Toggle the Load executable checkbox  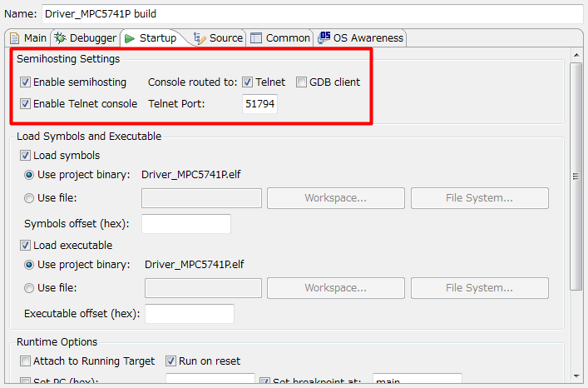[x=25, y=246]
